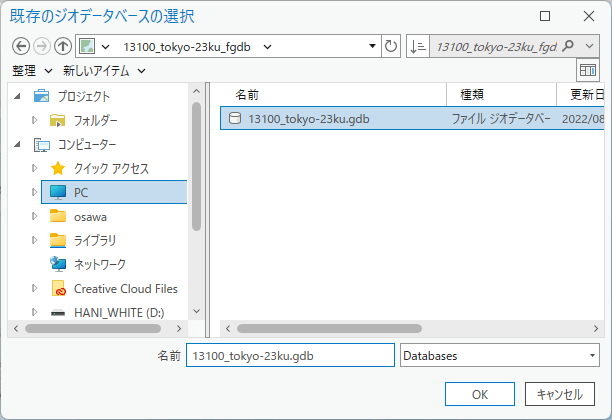Screen dimensions: 612x420
Task: Go back with the left arrow button
Action: coord(21,46)
